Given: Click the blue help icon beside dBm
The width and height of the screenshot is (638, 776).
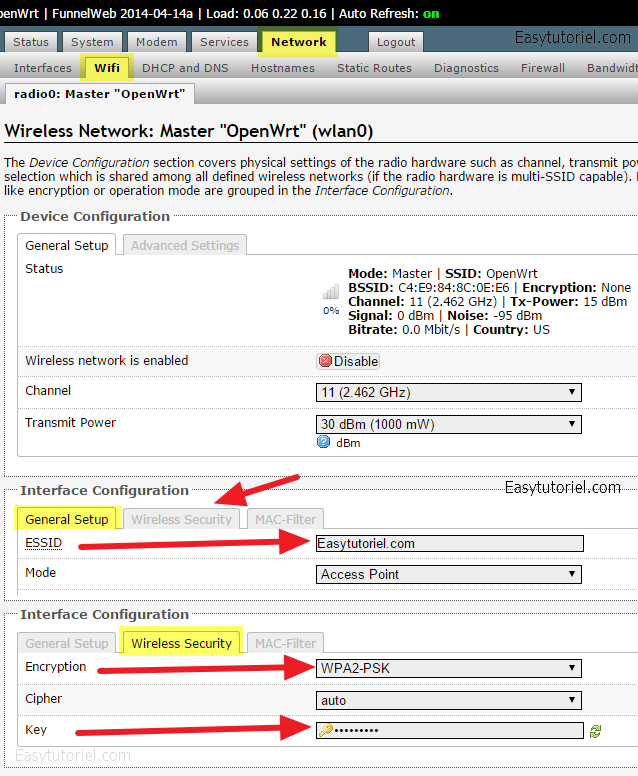Looking at the screenshot, I should pos(323,442).
